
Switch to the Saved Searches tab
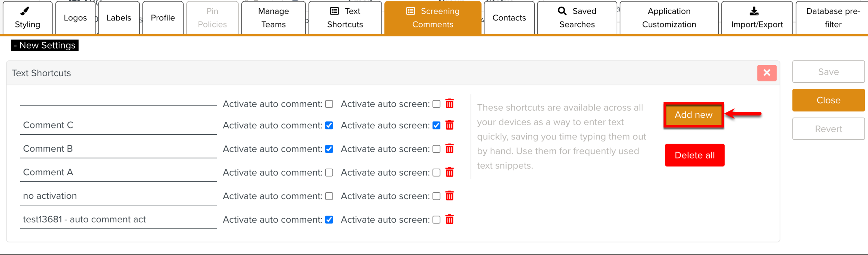coord(577,18)
